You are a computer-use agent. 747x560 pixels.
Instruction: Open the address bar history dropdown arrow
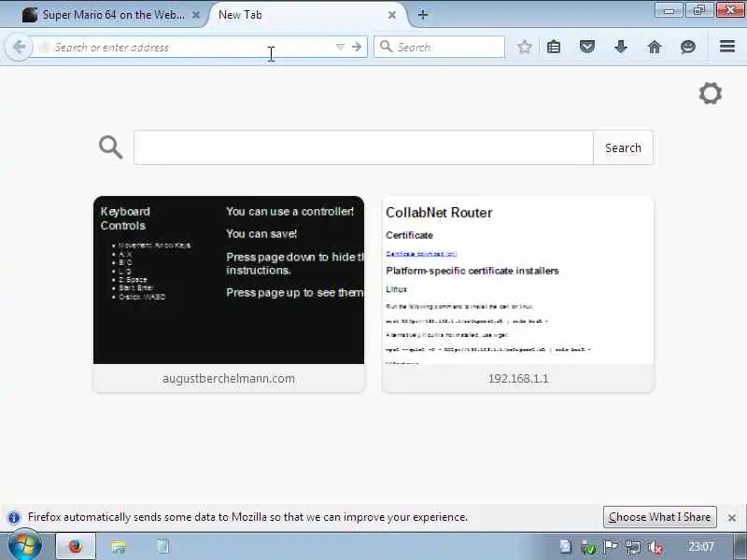[x=340, y=47]
